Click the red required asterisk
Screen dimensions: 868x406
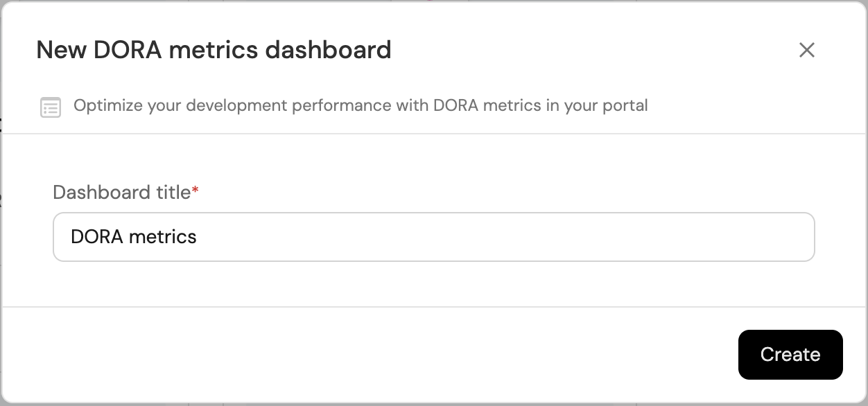pos(196,191)
